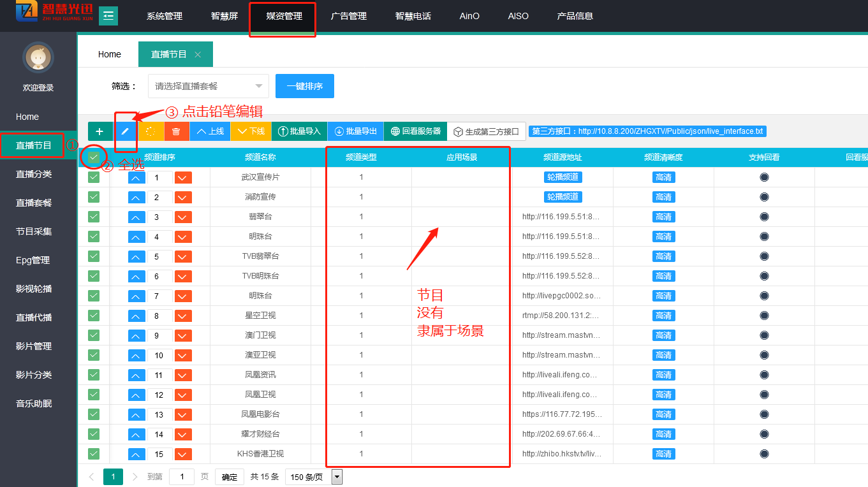Click the user avatar in sidebar

coord(38,58)
